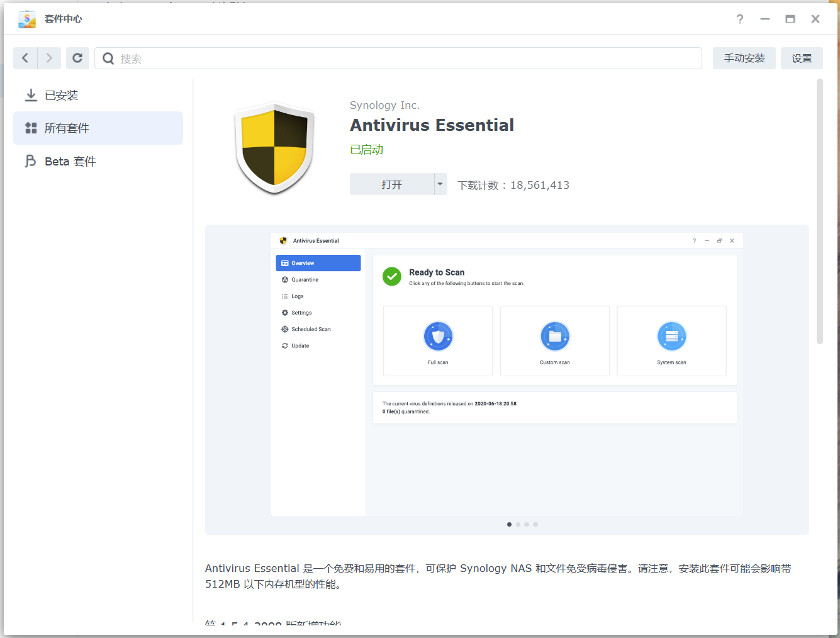Click the 已启动 status text
This screenshot has width=840, height=638.
[366, 149]
